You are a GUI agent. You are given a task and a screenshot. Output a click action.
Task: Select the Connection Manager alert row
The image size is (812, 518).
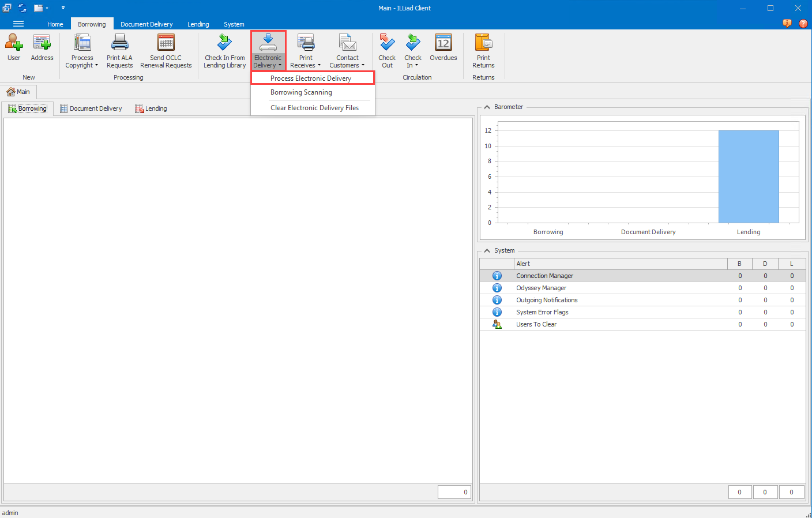coord(544,276)
